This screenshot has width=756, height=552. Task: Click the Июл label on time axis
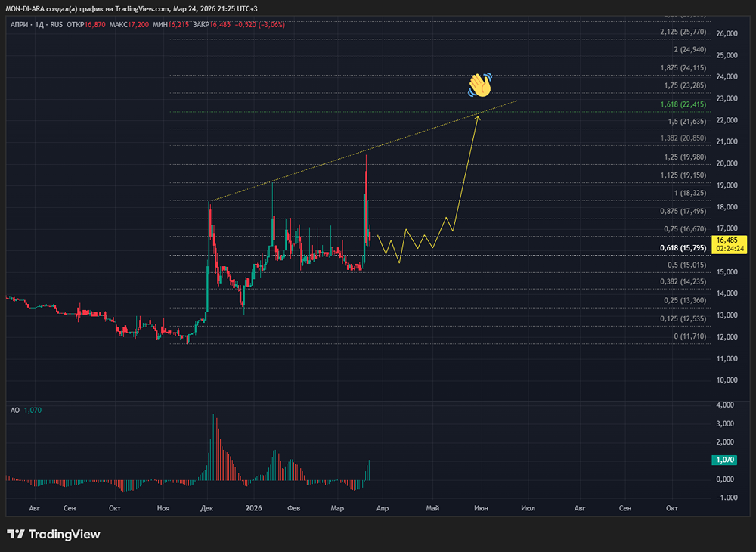click(528, 508)
